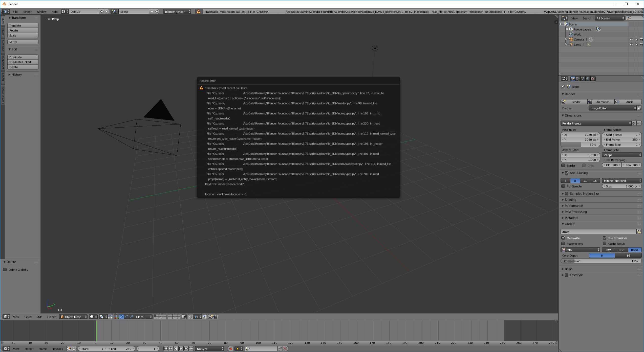The width and height of the screenshot is (644, 352).
Task: Uncheck the Overwrite option under Output
Action: (563, 238)
